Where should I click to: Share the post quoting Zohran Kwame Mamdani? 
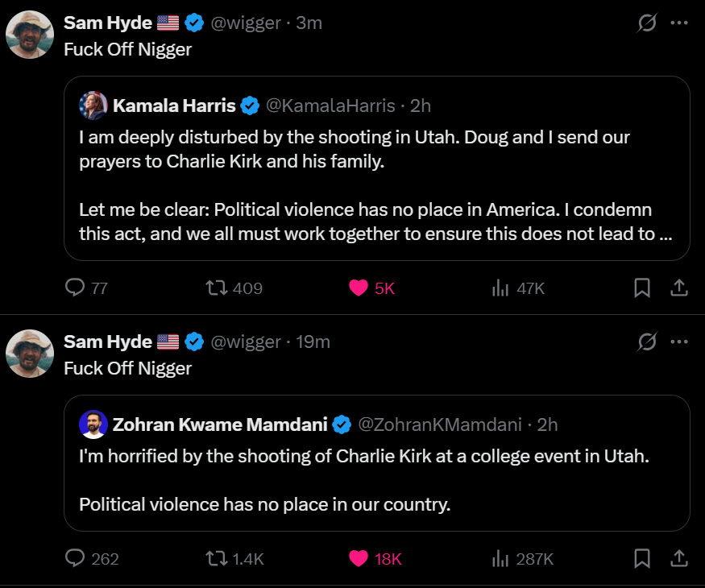pos(678,558)
